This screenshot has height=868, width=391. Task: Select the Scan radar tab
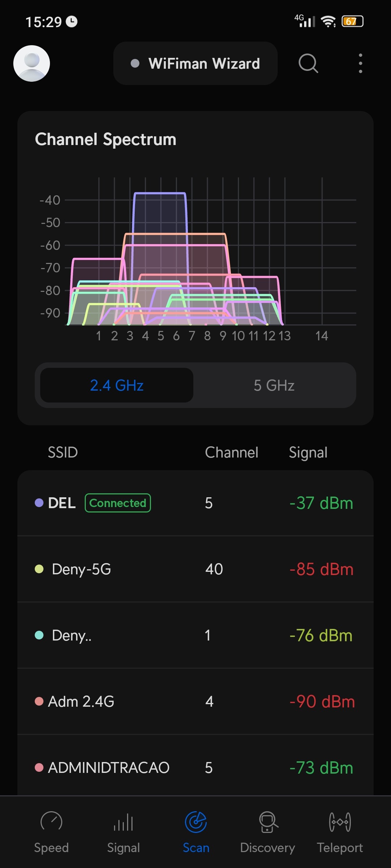[196, 831]
